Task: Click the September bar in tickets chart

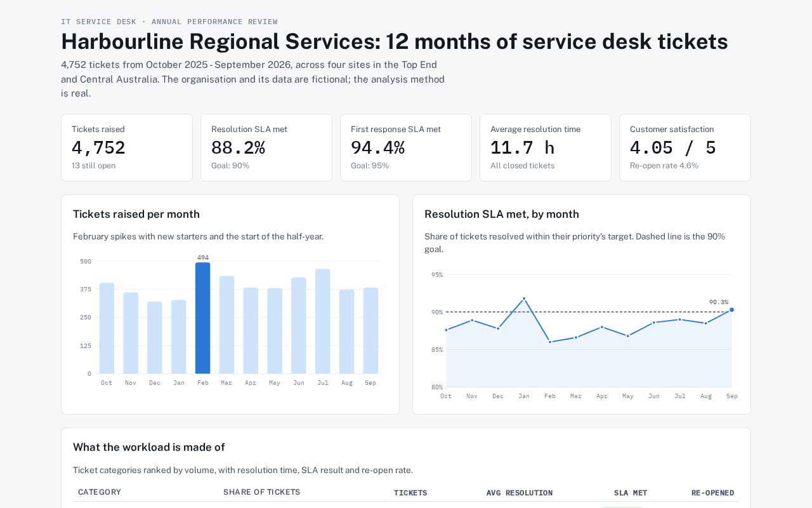Action: (x=370, y=330)
